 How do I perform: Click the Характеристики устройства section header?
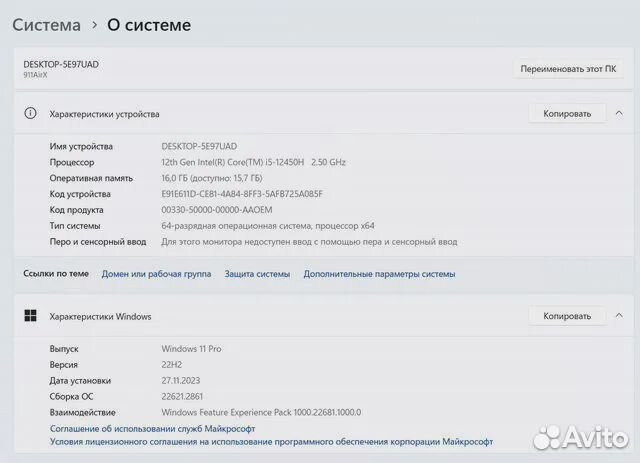(323, 114)
